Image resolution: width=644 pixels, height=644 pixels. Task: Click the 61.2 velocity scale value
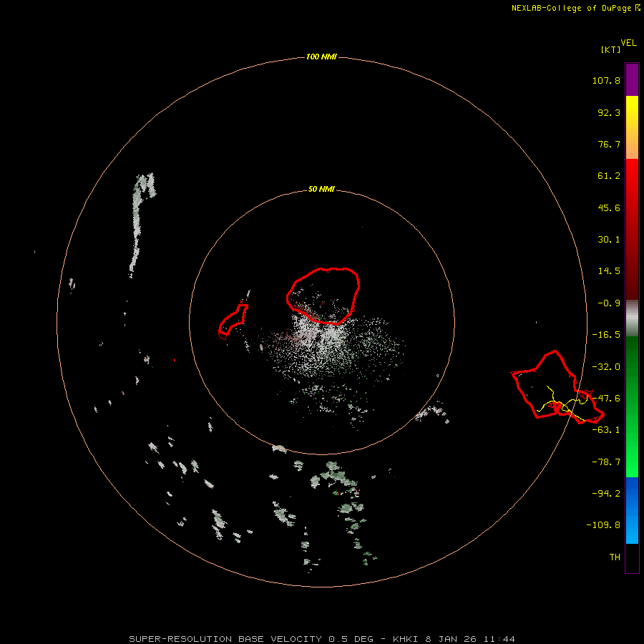(x=609, y=176)
